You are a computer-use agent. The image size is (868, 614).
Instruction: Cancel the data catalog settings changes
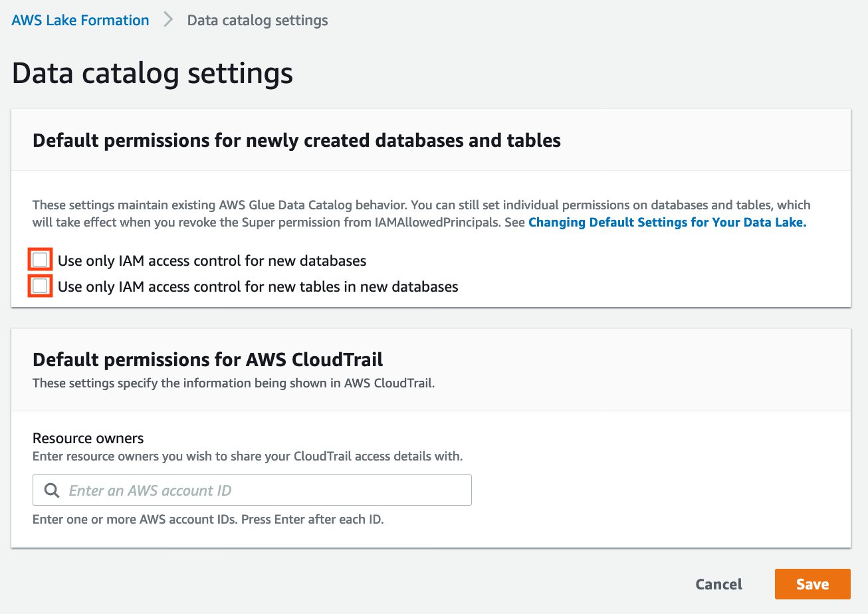718,583
